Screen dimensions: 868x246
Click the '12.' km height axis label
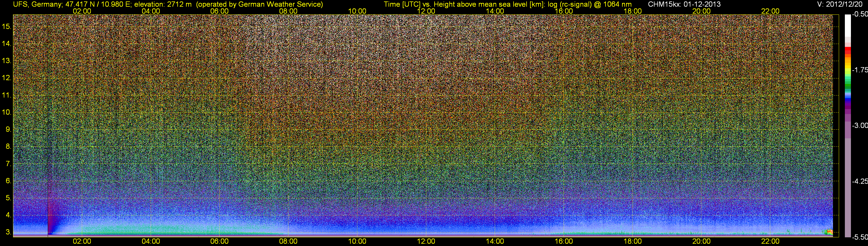click(x=7, y=78)
